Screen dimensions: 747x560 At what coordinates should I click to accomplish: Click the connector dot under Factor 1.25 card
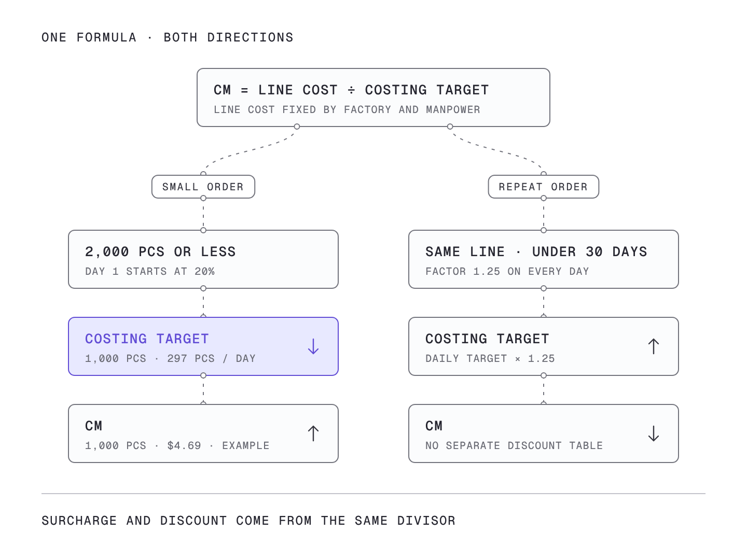tap(544, 288)
